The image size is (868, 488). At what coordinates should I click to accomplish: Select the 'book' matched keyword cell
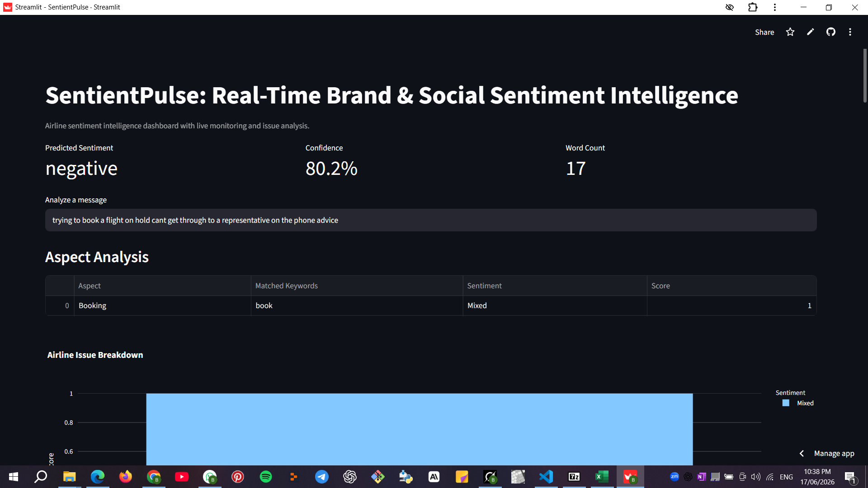pyautogui.click(x=357, y=305)
